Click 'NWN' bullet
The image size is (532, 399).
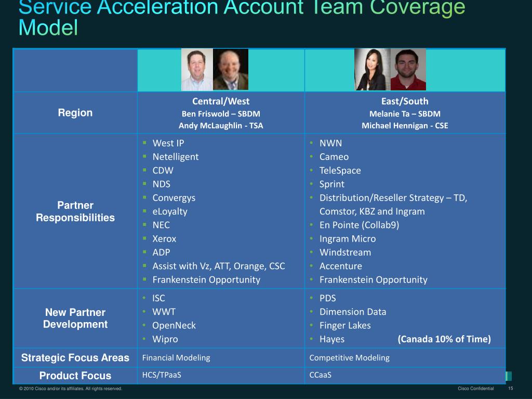click(x=330, y=143)
